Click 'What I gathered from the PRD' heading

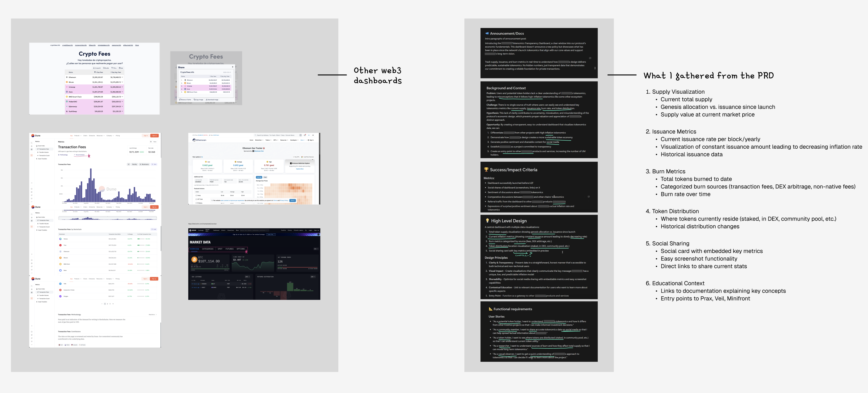pos(708,76)
